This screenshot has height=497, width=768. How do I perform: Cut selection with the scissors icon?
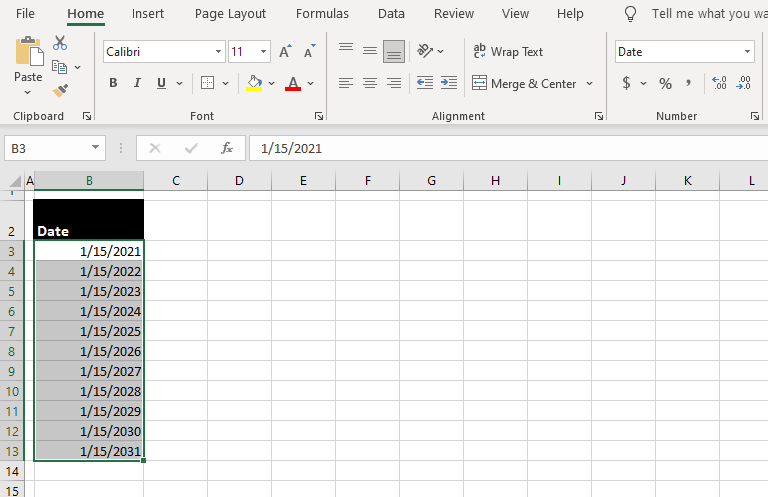(60, 43)
